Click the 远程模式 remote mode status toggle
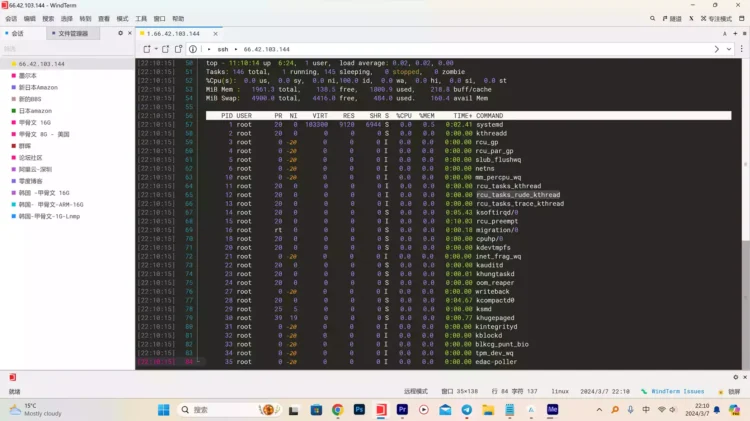This screenshot has height=421, width=750. [416, 391]
